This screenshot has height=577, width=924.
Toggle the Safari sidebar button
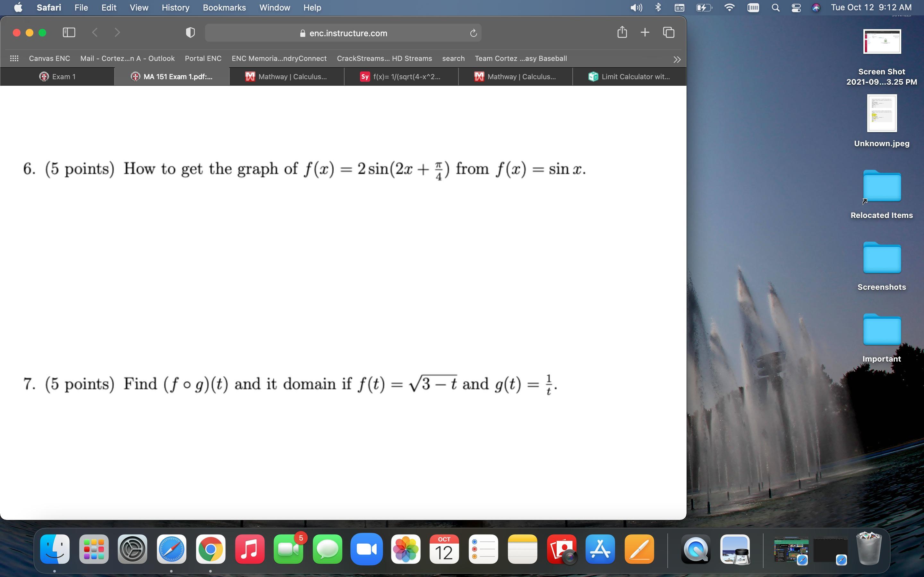click(x=69, y=33)
